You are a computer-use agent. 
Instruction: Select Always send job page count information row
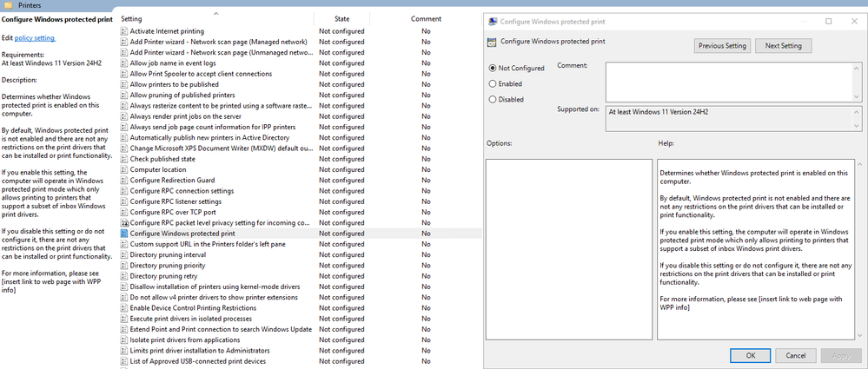[x=300, y=128]
